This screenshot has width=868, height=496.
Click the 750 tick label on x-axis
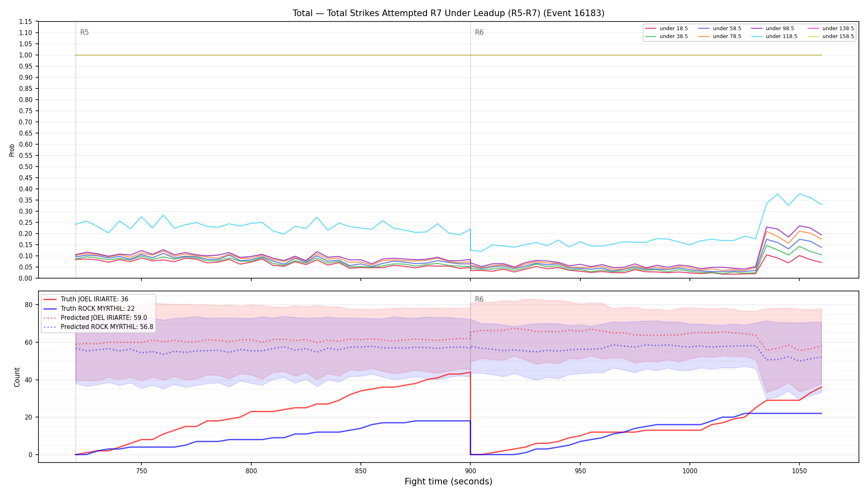pos(141,471)
